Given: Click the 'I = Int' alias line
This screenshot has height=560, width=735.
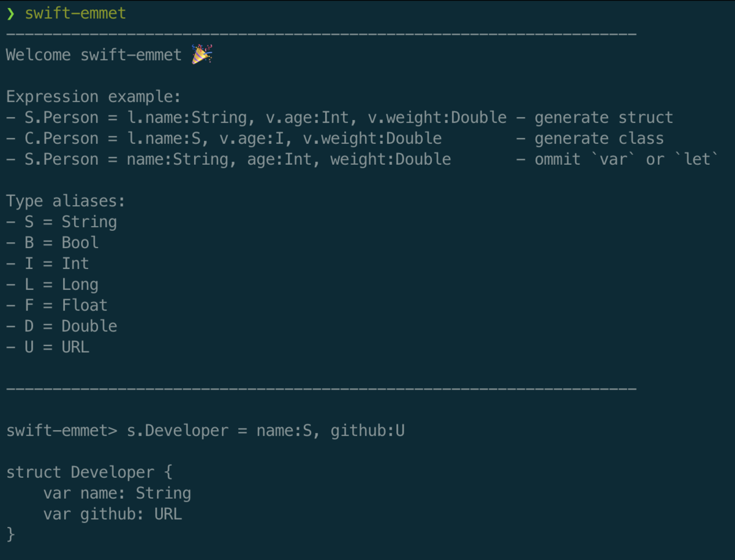Looking at the screenshot, I should (x=48, y=263).
